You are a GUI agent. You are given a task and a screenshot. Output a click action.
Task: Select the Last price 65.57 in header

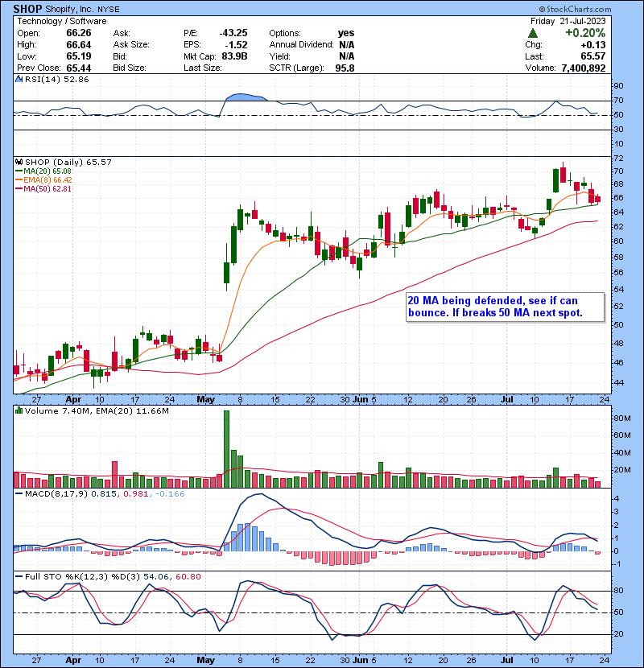pyautogui.click(x=592, y=56)
